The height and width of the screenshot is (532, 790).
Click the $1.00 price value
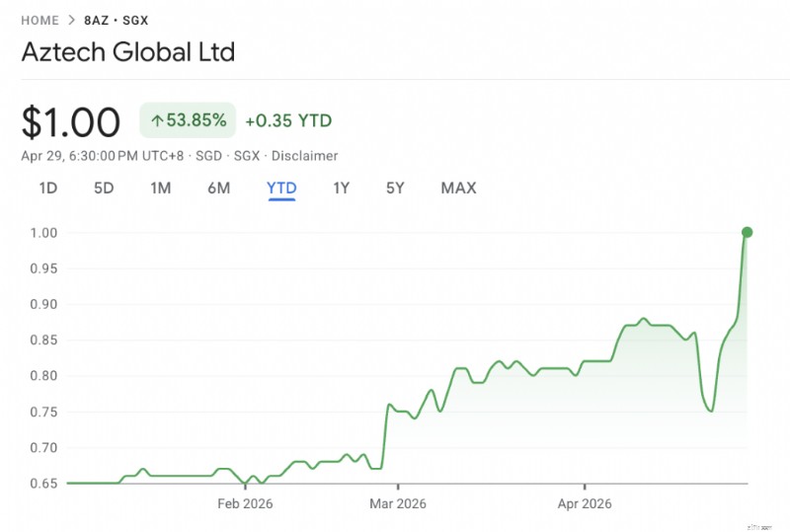tap(70, 122)
